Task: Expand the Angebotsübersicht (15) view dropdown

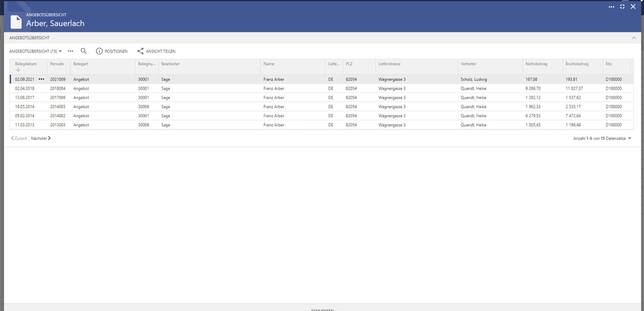Action: click(x=60, y=51)
